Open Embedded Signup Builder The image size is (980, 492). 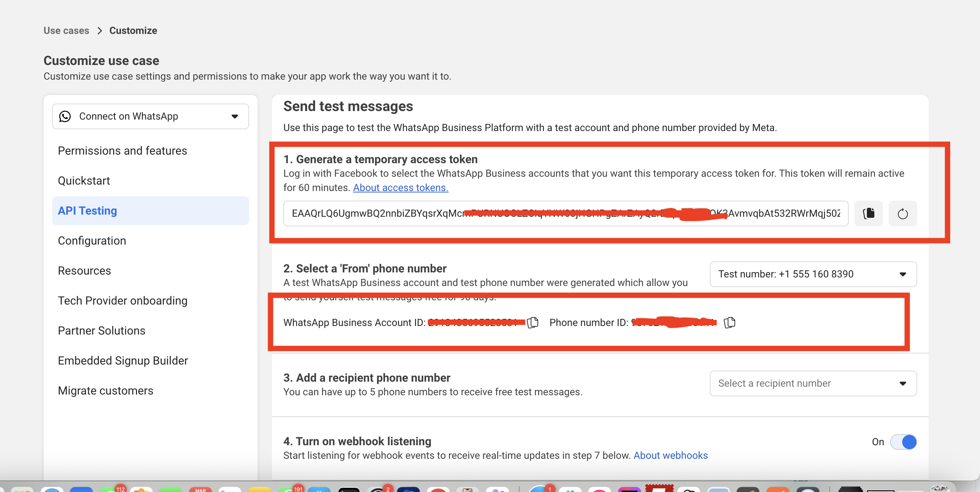tap(123, 361)
